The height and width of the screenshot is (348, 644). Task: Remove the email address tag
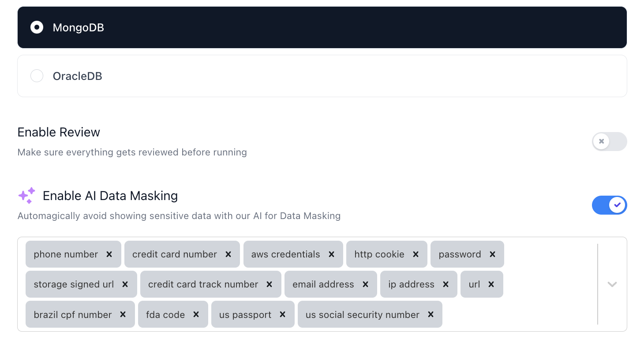tap(365, 284)
